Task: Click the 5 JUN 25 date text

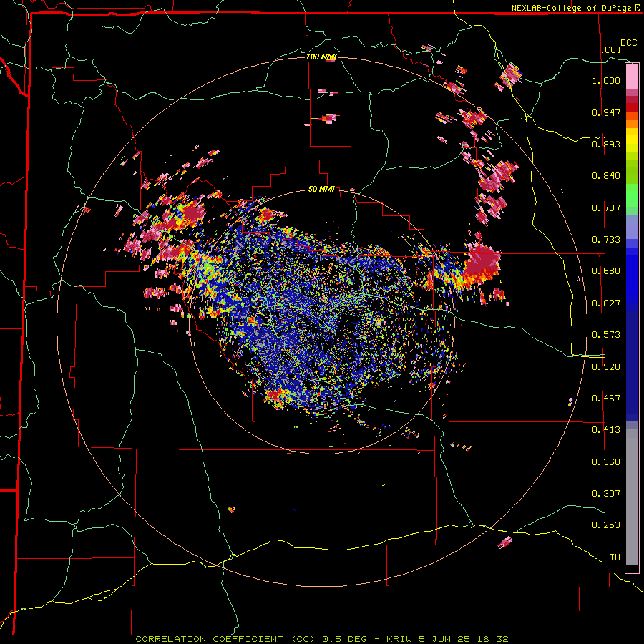Action: coord(444,639)
